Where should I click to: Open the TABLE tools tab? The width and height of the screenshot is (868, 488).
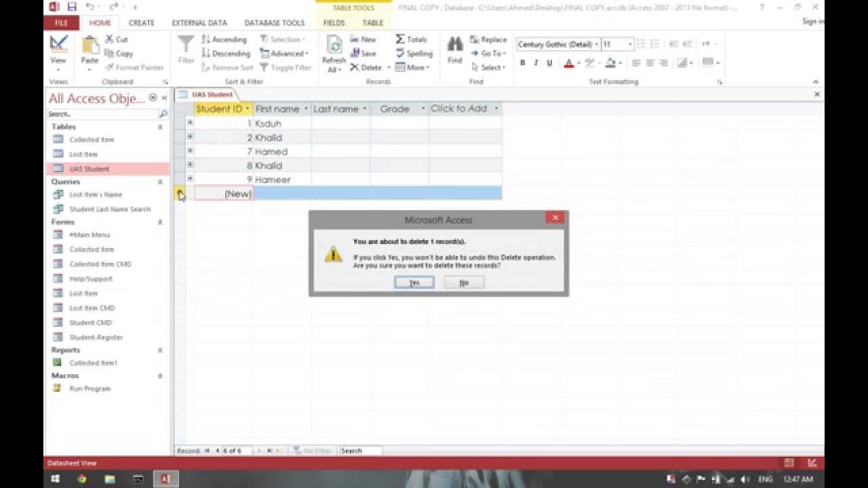coord(373,22)
